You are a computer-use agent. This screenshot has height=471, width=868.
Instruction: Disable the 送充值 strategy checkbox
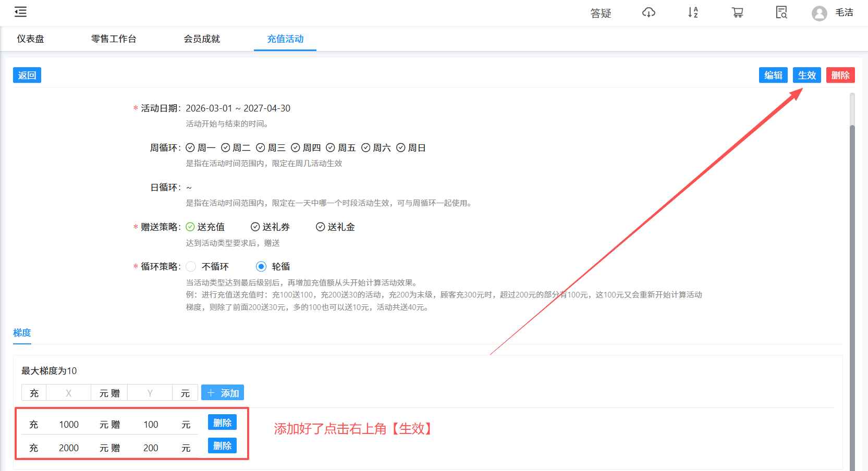click(x=190, y=227)
